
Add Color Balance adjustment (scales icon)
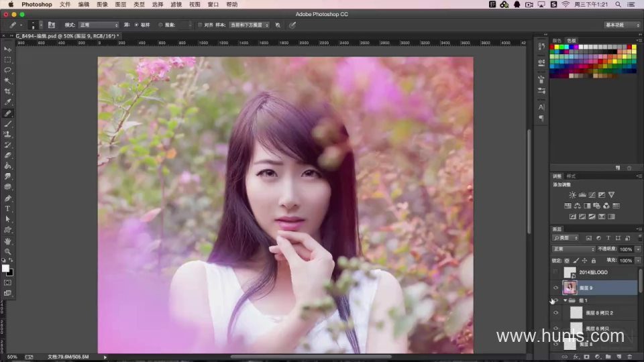pyautogui.click(x=577, y=206)
